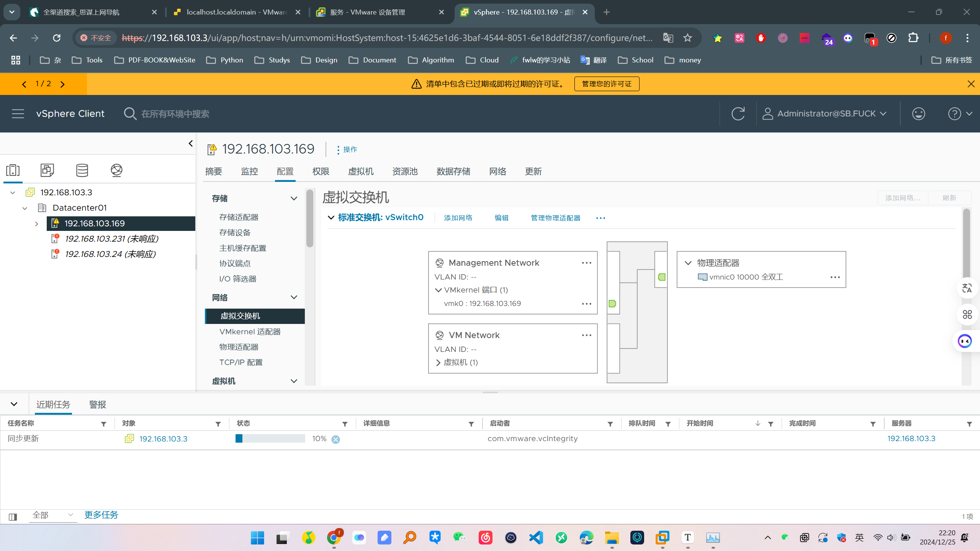Collapse the 虚拟机 configuration section
The image size is (980, 551).
click(294, 381)
